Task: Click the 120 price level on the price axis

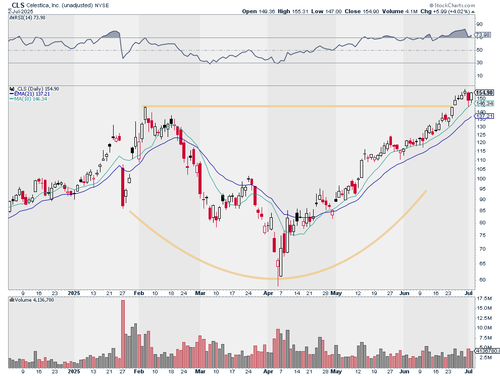Action: pyautogui.click(x=481, y=142)
